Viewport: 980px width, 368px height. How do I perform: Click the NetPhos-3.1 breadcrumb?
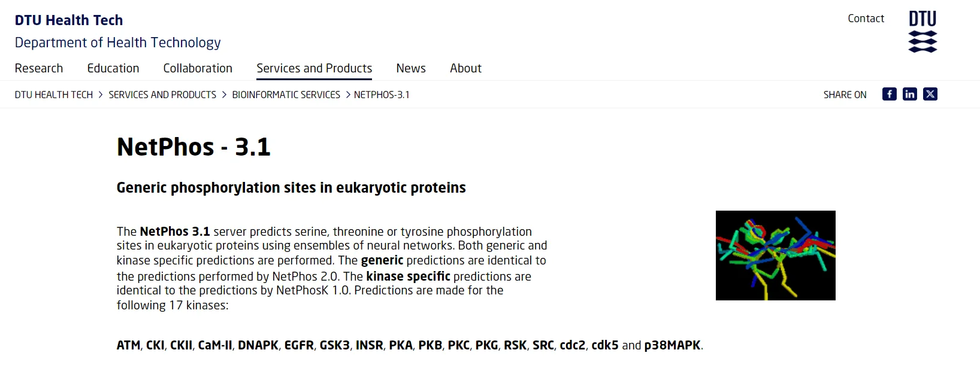382,95
